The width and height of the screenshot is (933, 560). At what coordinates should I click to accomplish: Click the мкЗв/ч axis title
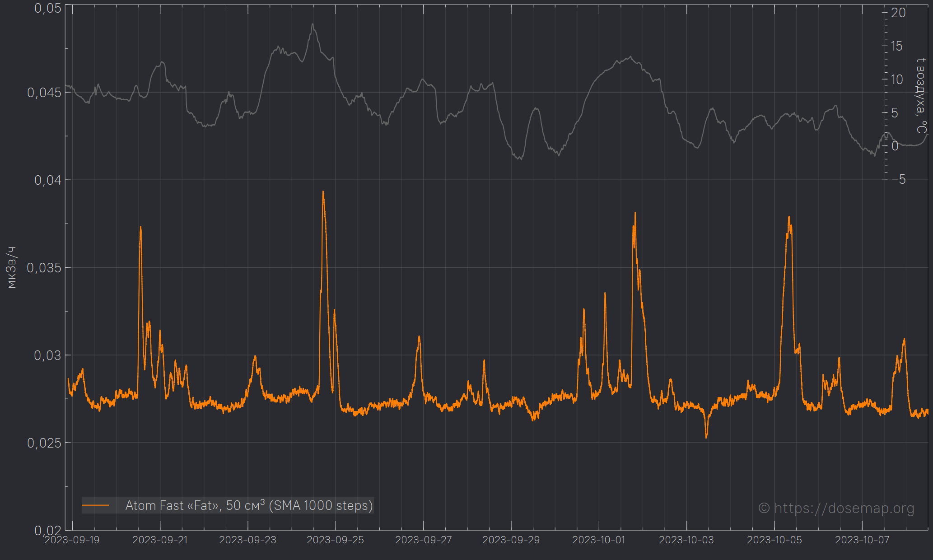click(12, 267)
